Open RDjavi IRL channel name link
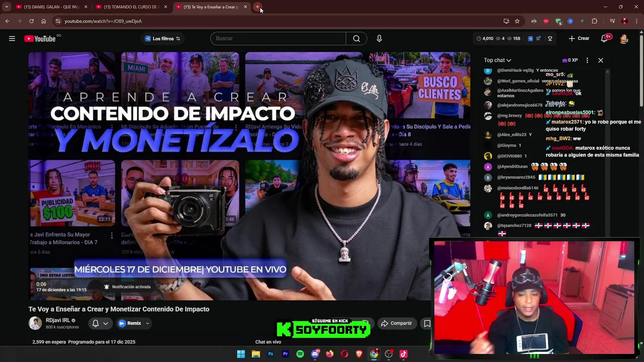 tap(58, 320)
